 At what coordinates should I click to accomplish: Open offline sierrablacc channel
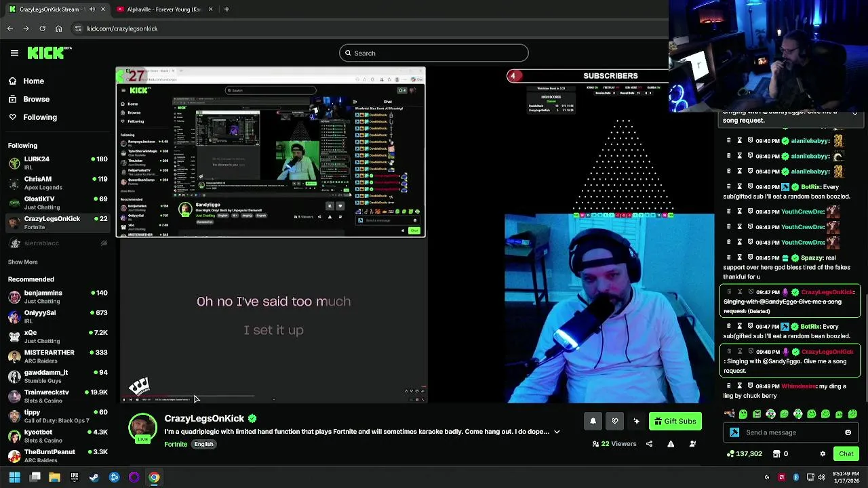coord(58,243)
